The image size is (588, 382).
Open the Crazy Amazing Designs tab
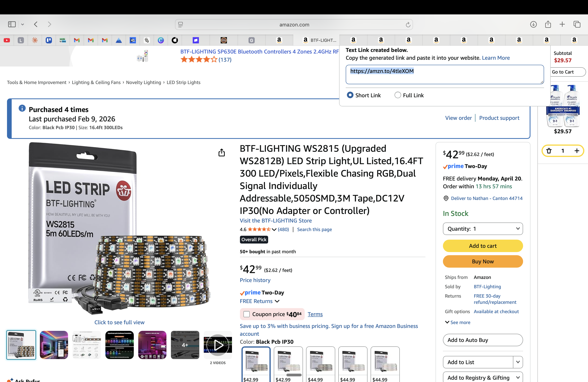224,40
